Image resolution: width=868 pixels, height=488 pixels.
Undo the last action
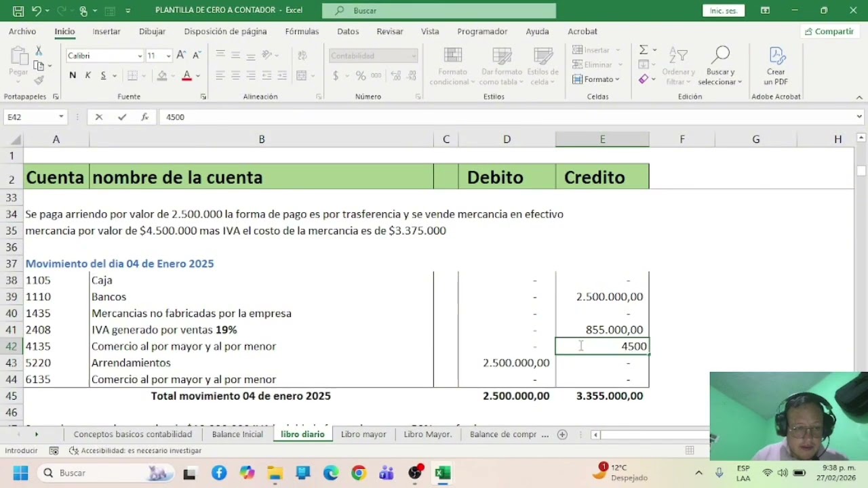tap(37, 11)
